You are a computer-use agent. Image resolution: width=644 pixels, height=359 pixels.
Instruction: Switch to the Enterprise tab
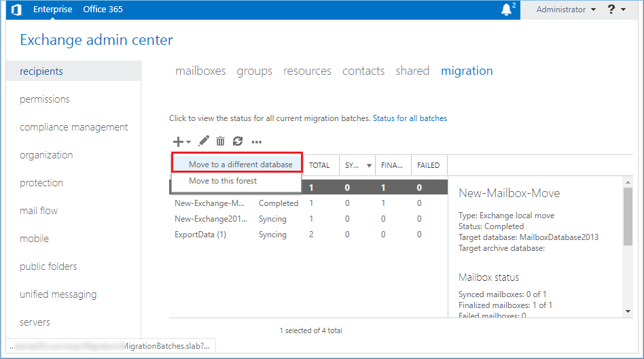pyautogui.click(x=52, y=9)
